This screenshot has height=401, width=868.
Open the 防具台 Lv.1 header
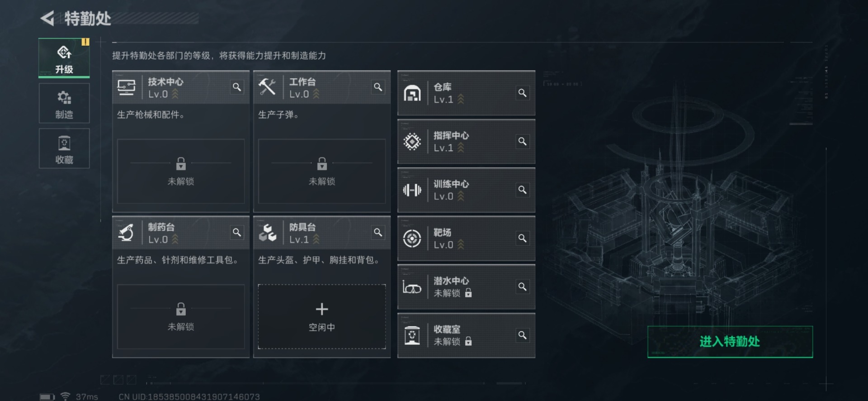[322, 232]
